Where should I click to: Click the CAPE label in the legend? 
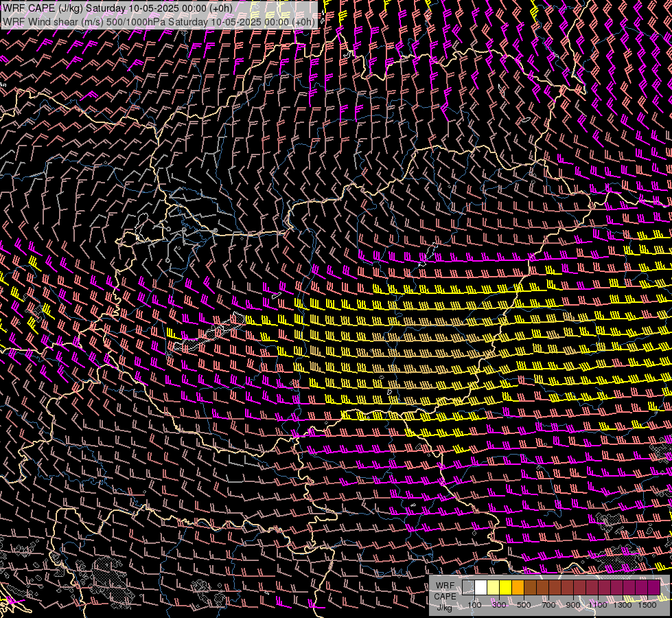(x=445, y=597)
